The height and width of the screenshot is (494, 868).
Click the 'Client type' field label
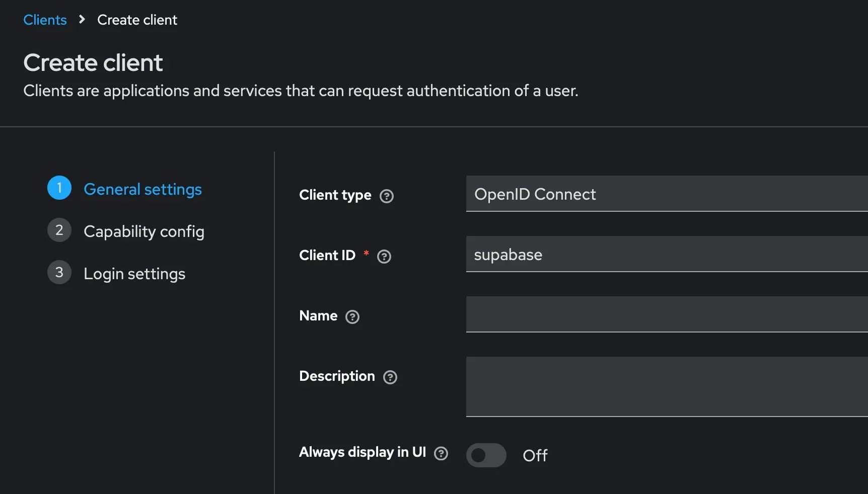tap(335, 195)
